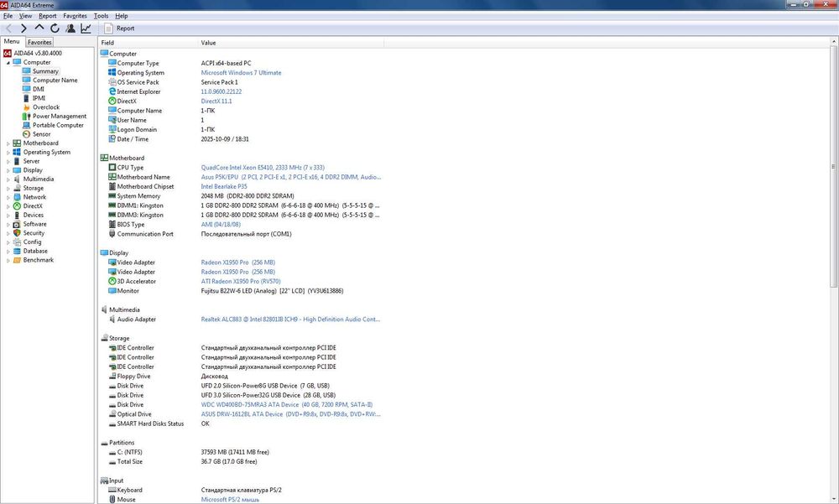The width and height of the screenshot is (839, 504).
Task: Click AIDA64 v5.80.4000 root icon
Action: (7, 53)
